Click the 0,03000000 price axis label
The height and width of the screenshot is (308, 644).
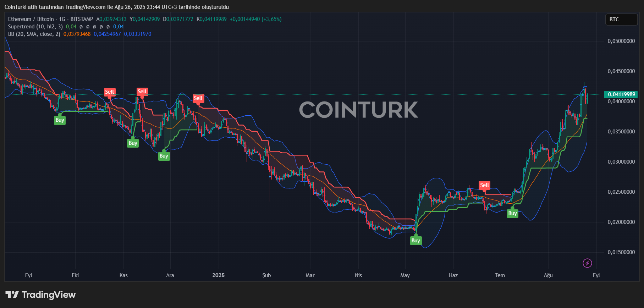621,162
